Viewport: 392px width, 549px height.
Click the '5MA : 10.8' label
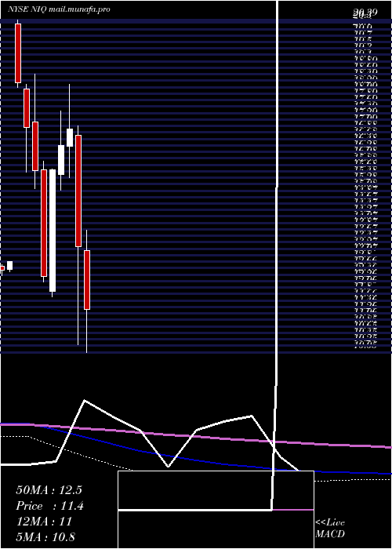(45, 536)
